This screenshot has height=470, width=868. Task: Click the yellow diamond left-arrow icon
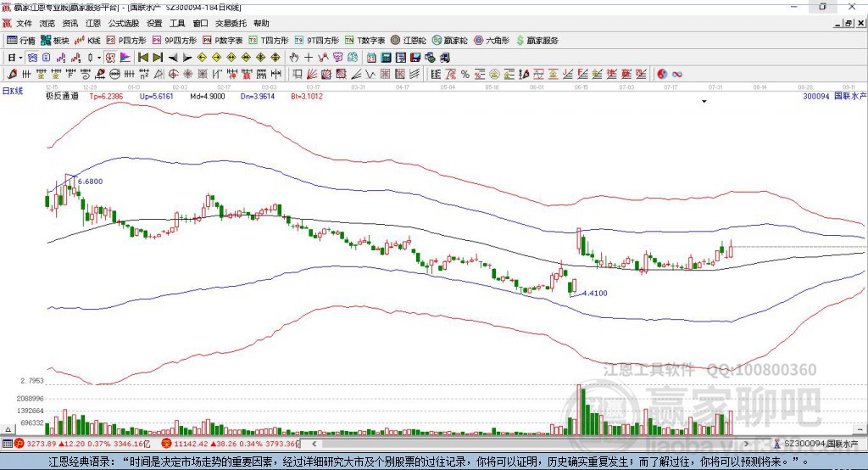202,58
